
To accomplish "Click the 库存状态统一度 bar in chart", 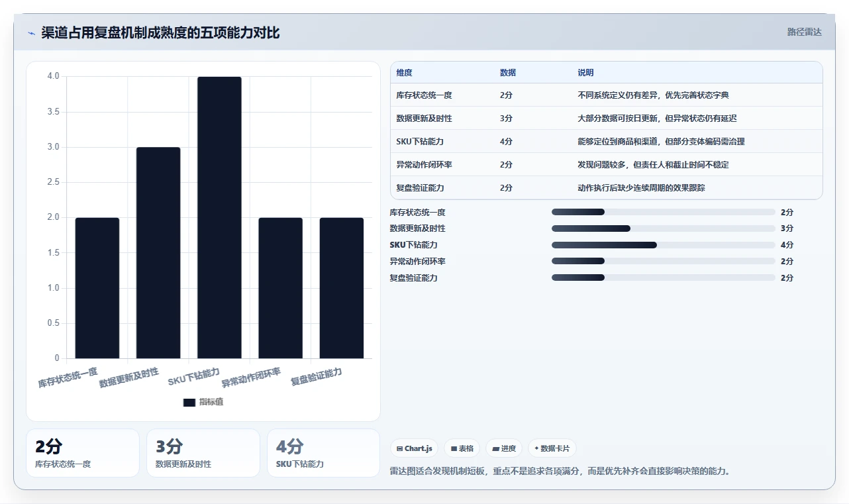I will pos(97,288).
